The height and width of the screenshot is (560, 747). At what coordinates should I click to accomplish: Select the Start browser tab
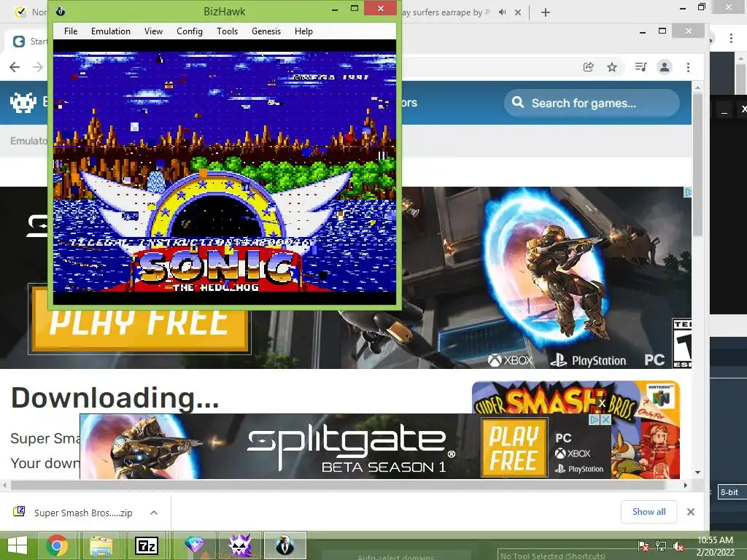coord(28,42)
